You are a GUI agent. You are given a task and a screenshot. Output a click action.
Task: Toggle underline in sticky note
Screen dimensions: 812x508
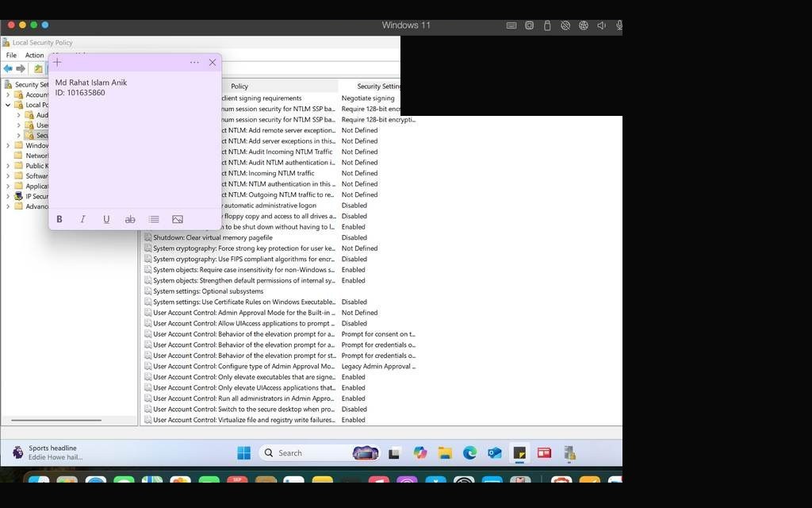click(106, 219)
